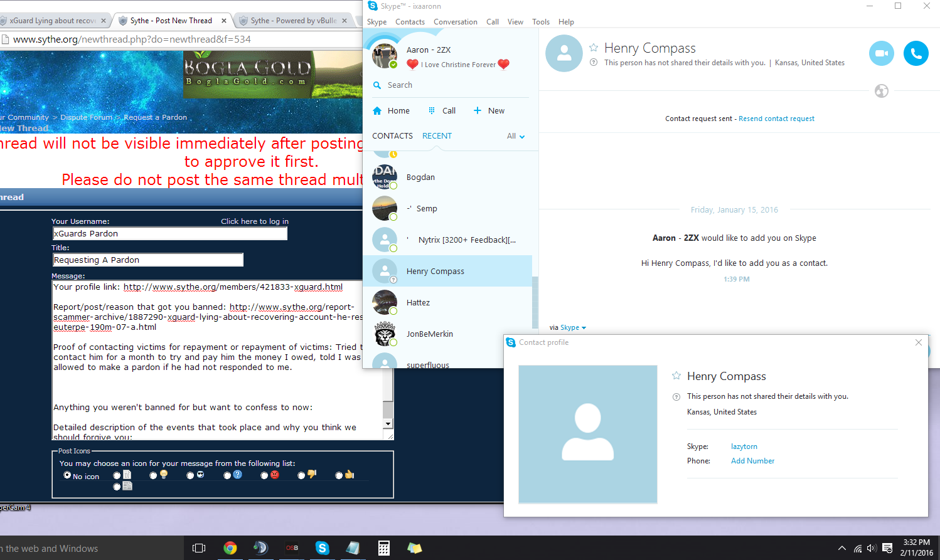
Task: Open the Call menu in menu bar
Action: point(493,22)
